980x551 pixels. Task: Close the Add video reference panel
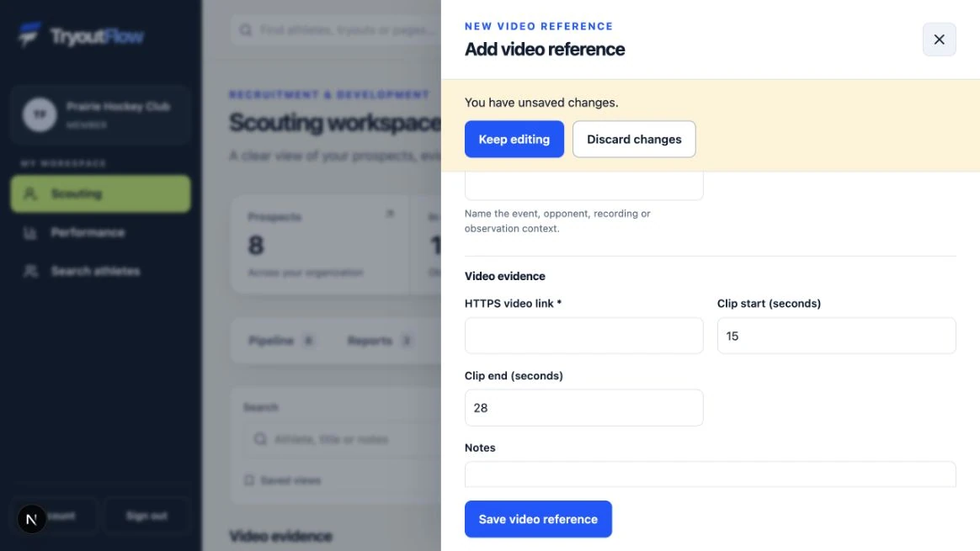[939, 40]
